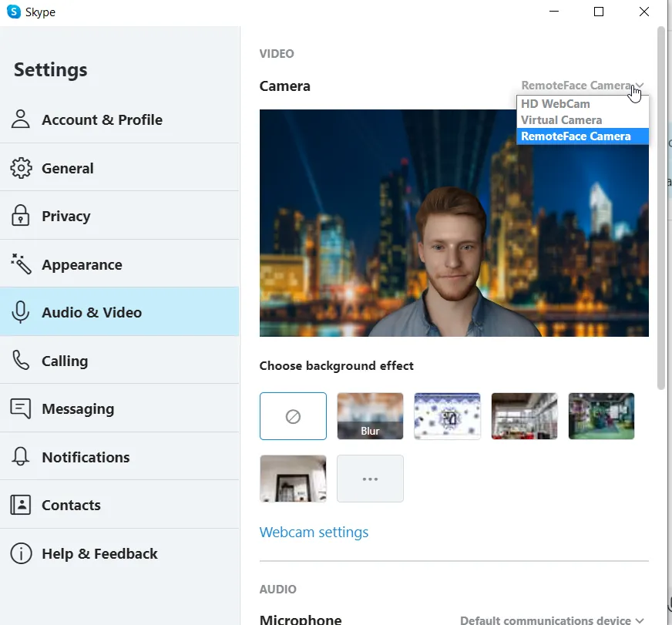
Task: Close the Skype settings window
Action: click(643, 12)
